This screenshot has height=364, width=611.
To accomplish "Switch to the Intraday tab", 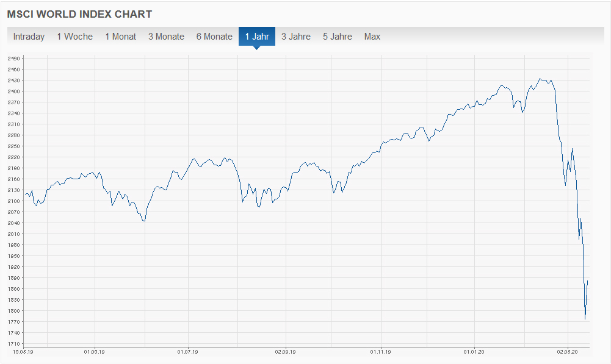I will [x=29, y=37].
